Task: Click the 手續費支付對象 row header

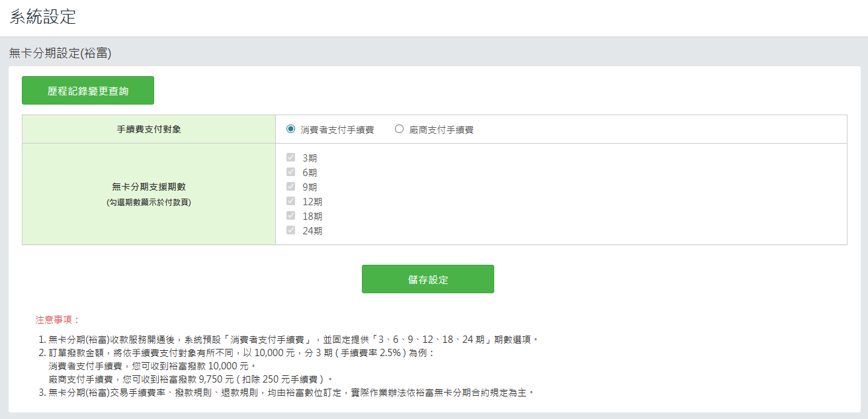Action: [149, 130]
